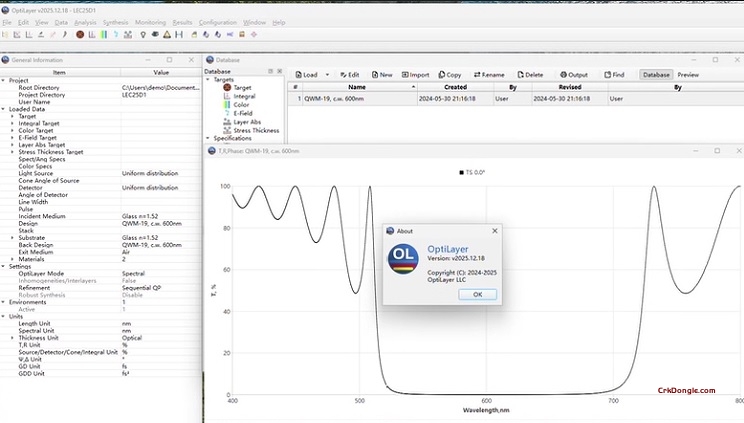This screenshot has height=423, width=744.
Task: Click the yellow triangle icon in main toolbar
Action: coord(167,35)
